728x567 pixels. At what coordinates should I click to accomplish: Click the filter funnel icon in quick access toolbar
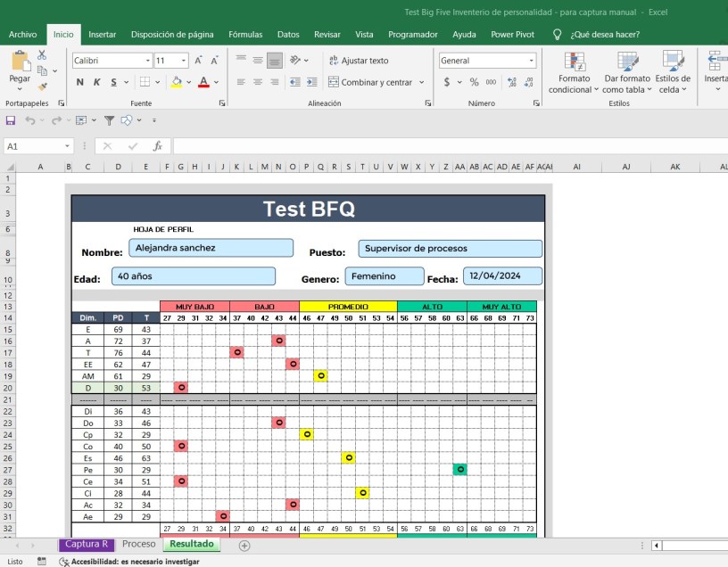pos(109,119)
